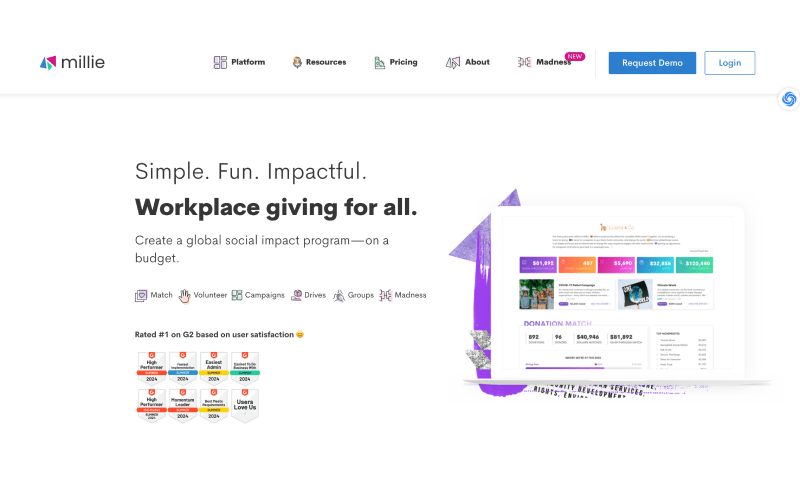
Task: Expand the Resources navigation menu
Action: tap(318, 62)
